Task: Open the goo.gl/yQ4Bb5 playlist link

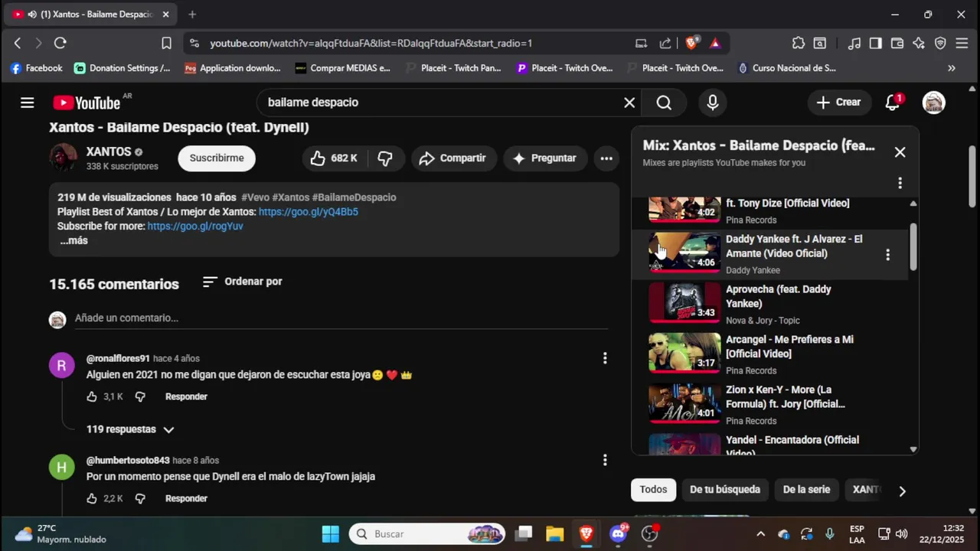Action: tap(309, 212)
